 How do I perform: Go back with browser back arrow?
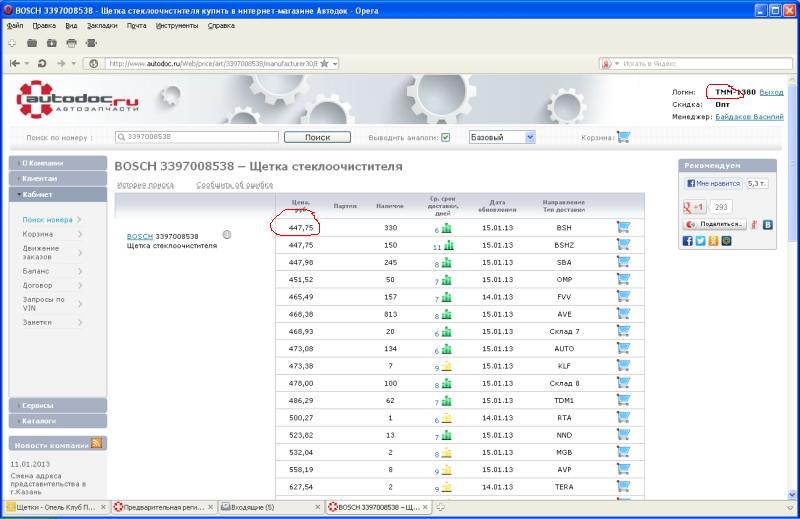pos(15,63)
